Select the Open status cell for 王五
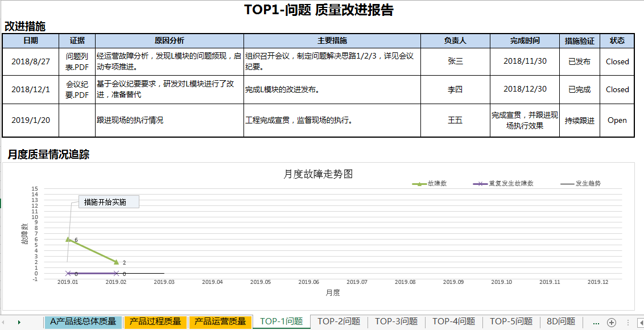Screen dimensions: 644x330 click(x=617, y=120)
